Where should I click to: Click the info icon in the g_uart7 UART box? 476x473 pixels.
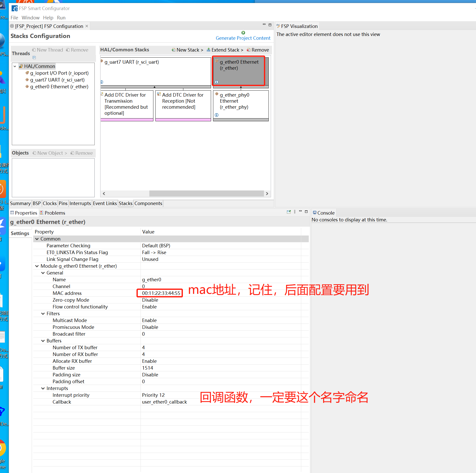(x=102, y=82)
